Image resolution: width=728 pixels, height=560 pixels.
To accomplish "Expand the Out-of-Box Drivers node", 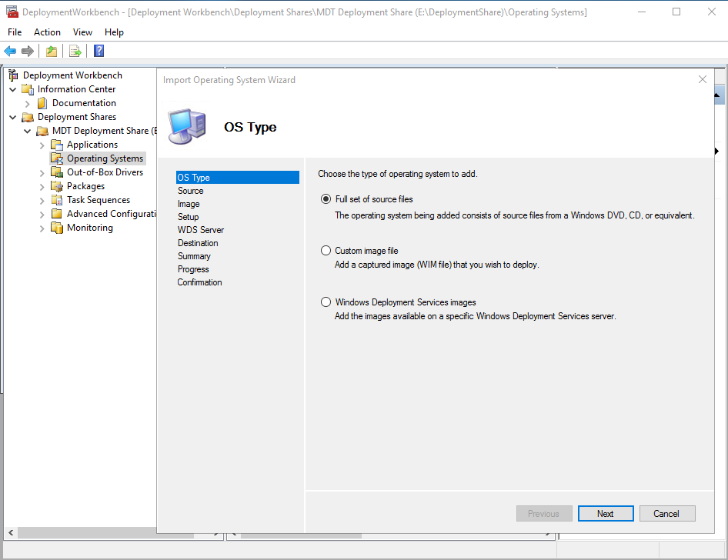I will point(42,173).
